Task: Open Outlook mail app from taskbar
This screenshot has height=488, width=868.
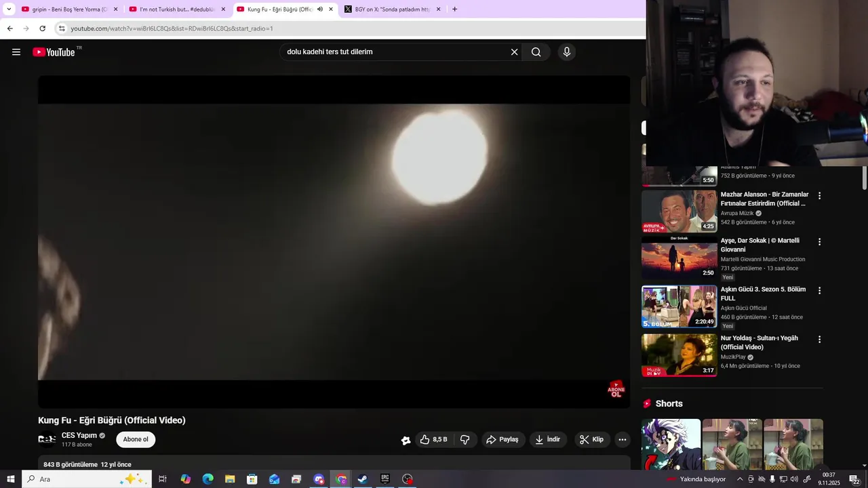Action: click(274, 479)
